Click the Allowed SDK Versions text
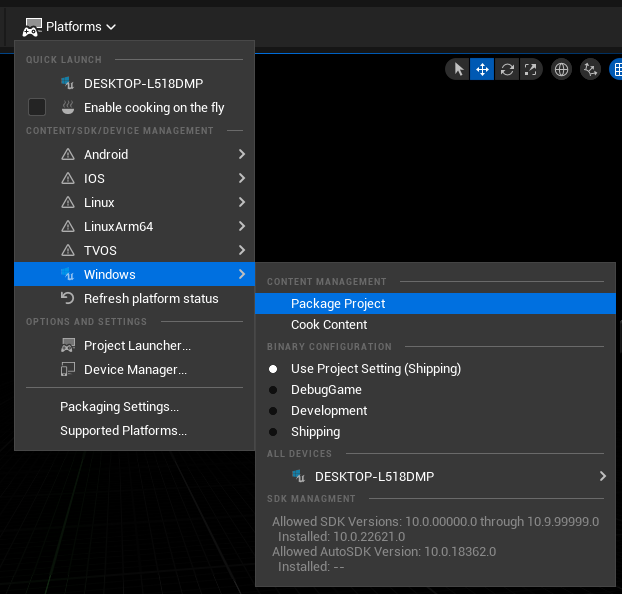 (x=435, y=521)
